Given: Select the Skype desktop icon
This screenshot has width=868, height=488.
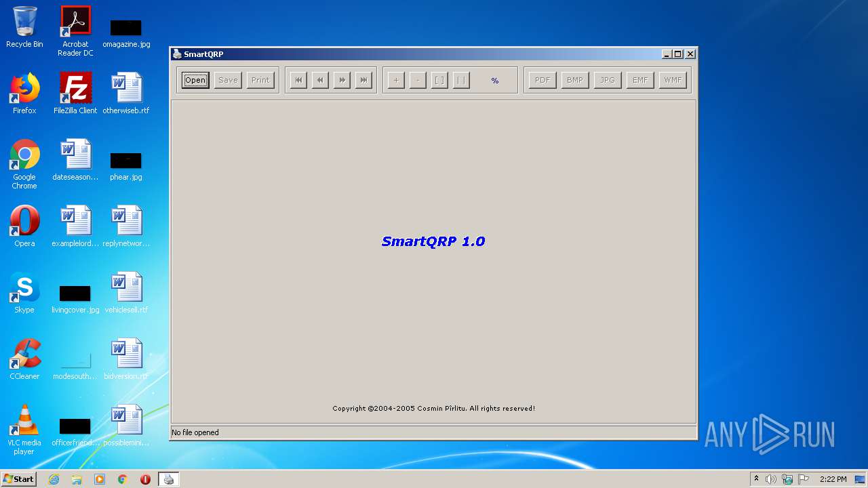Looking at the screenshot, I should (24, 293).
